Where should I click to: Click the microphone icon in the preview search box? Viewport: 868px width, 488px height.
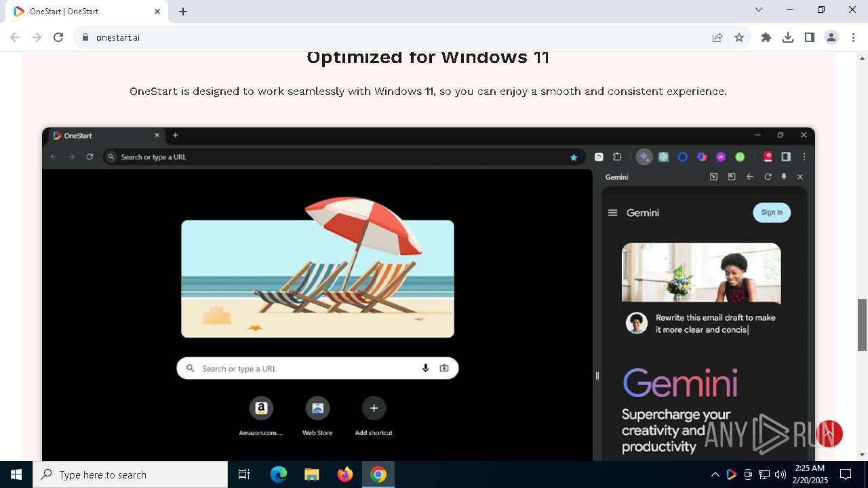coord(425,368)
